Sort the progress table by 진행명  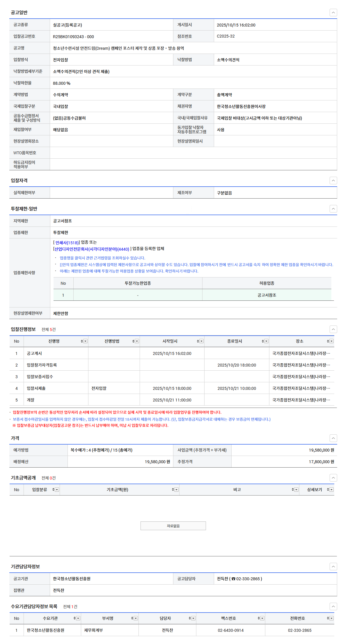pyautogui.click(x=82, y=341)
